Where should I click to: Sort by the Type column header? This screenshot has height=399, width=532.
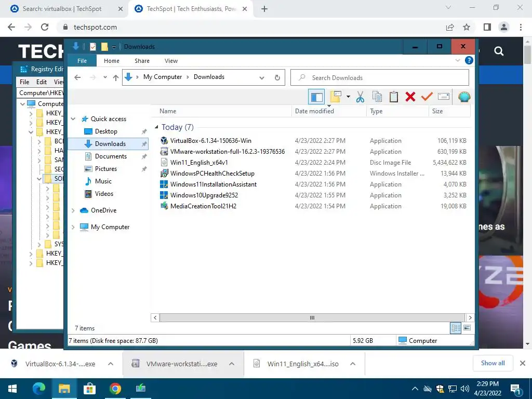click(397, 111)
